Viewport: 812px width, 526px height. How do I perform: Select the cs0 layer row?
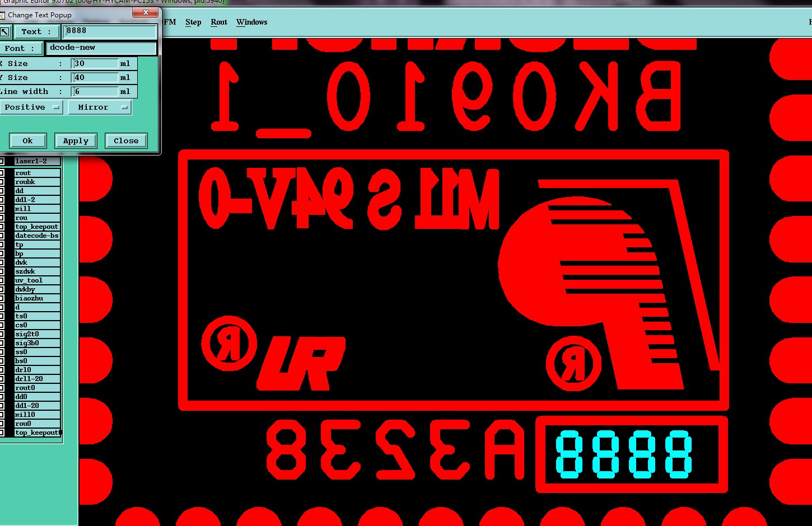coord(37,325)
